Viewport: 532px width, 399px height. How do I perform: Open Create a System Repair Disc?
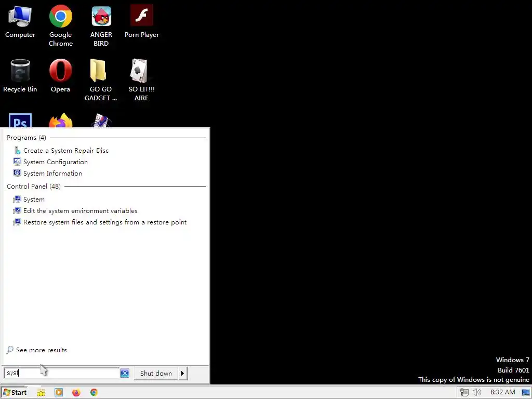tap(66, 150)
